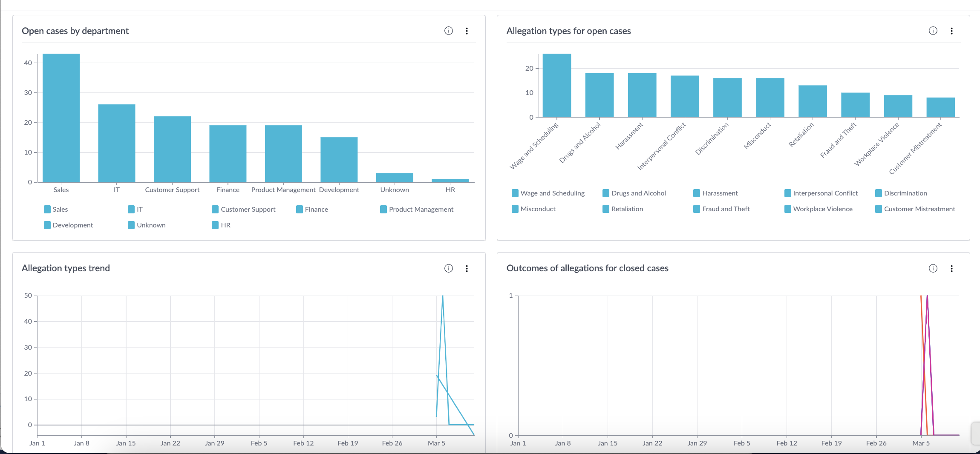Toggle Customer Mistreatment legend entry
This screenshot has height=454, width=980.
pos(915,209)
